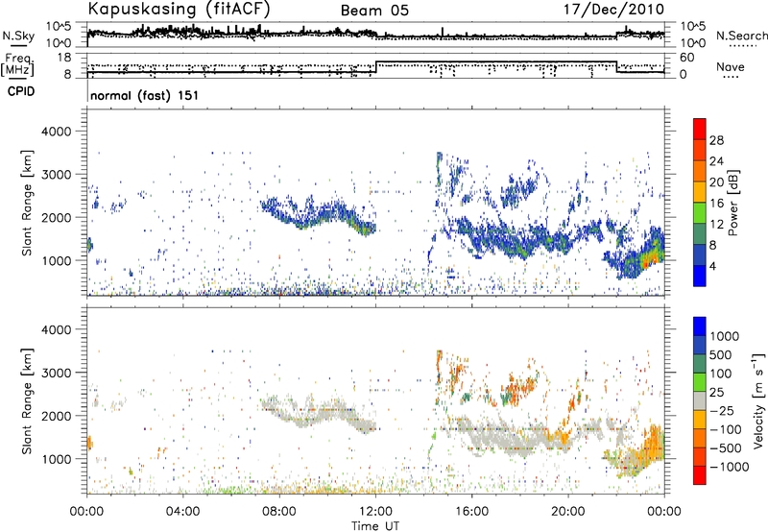Pick the blue top segment of velocity colorbar
Image resolution: width=768 pixels, height=532 pixels.
[x=700, y=326]
